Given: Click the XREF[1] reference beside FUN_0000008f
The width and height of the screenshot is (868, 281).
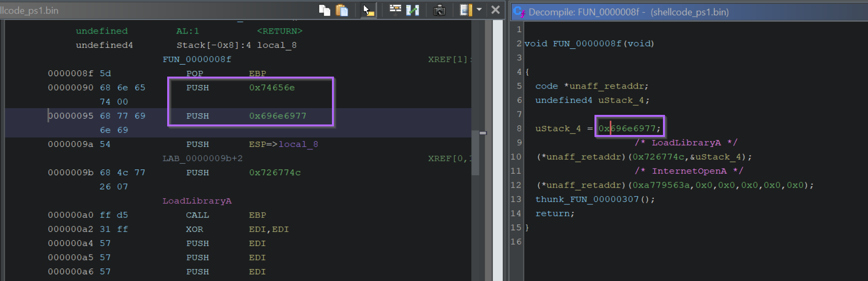Looking at the screenshot, I should [x=449, y=59].
